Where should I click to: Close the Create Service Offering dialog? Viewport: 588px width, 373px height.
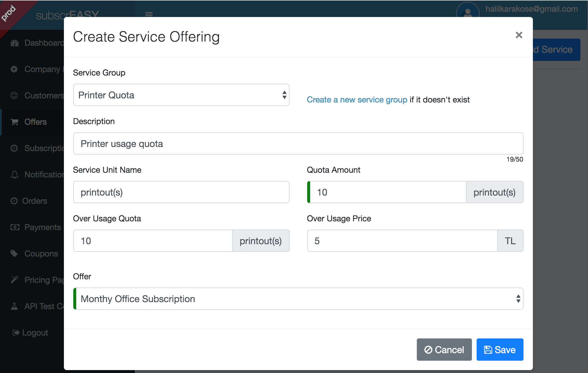pos(519,35)
